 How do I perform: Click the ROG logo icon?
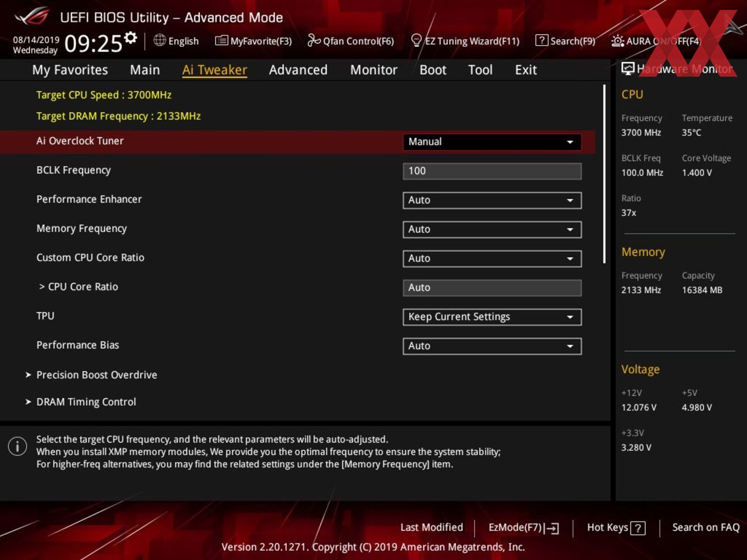point(32,16)
